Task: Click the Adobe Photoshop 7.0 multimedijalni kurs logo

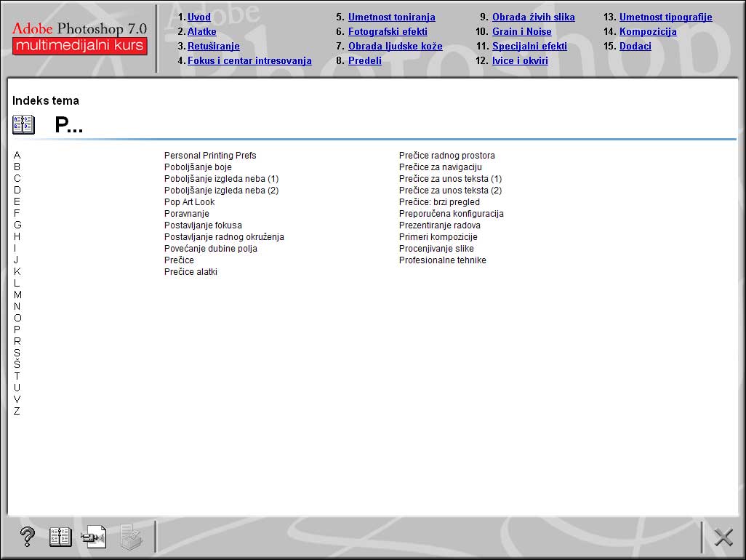Action: coord(79,38)
